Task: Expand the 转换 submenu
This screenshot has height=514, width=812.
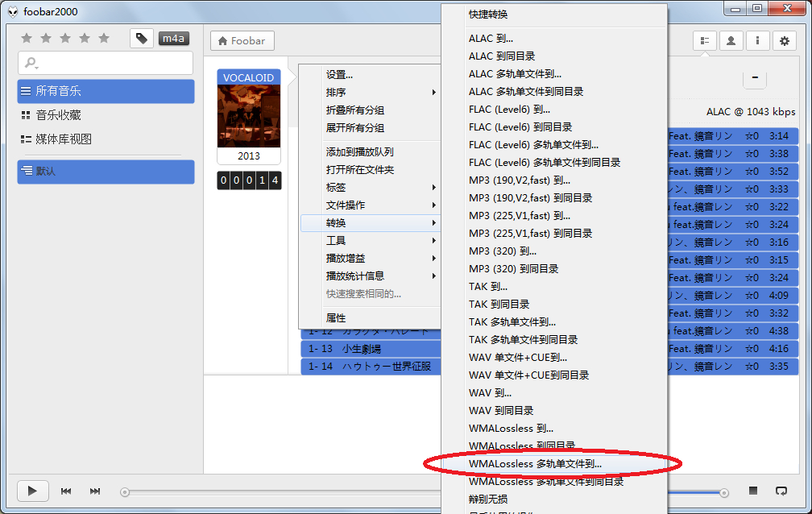Action: pyautogui.click(x=371, y=223)
